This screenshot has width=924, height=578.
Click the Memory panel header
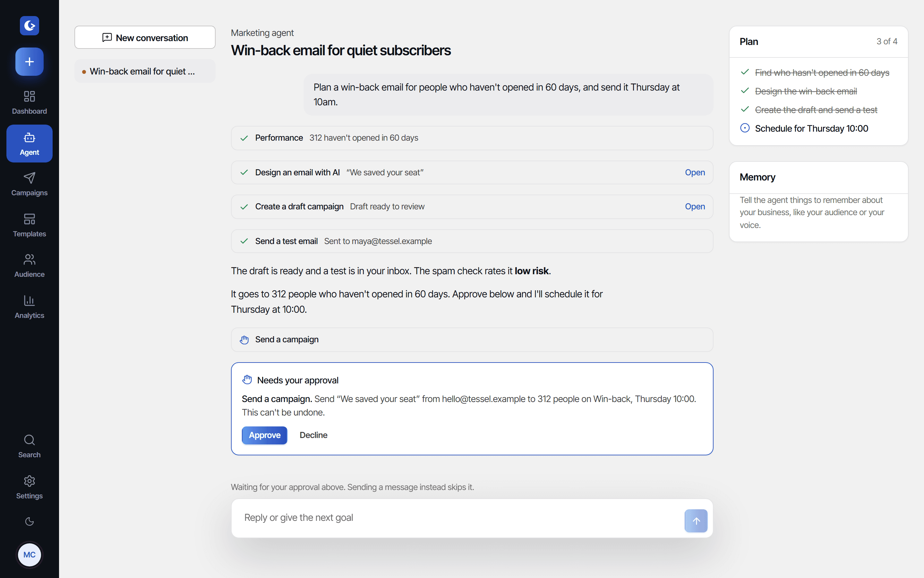click(x=818, y=177)
